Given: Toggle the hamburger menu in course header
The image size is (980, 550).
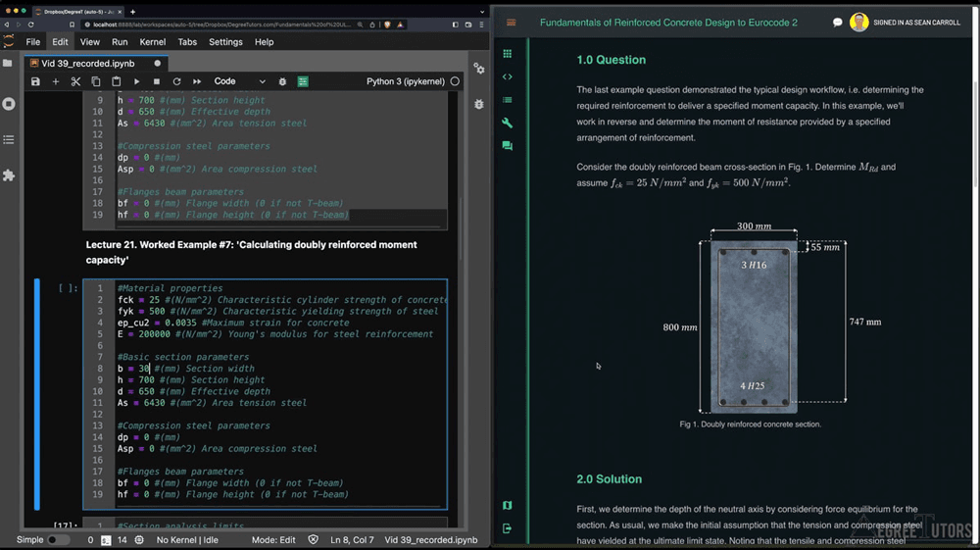Looking at the screenshot, I should pos(511,22).
